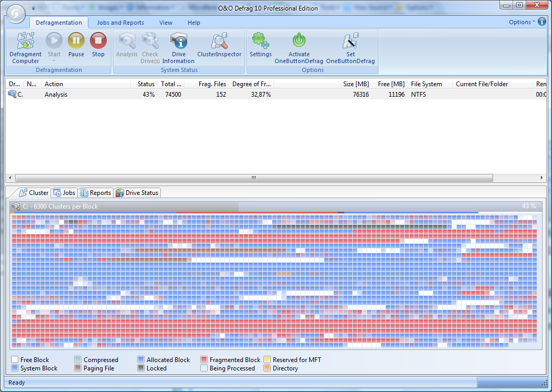Sort by the Size [MB] column header

click(x=322, y=84)
